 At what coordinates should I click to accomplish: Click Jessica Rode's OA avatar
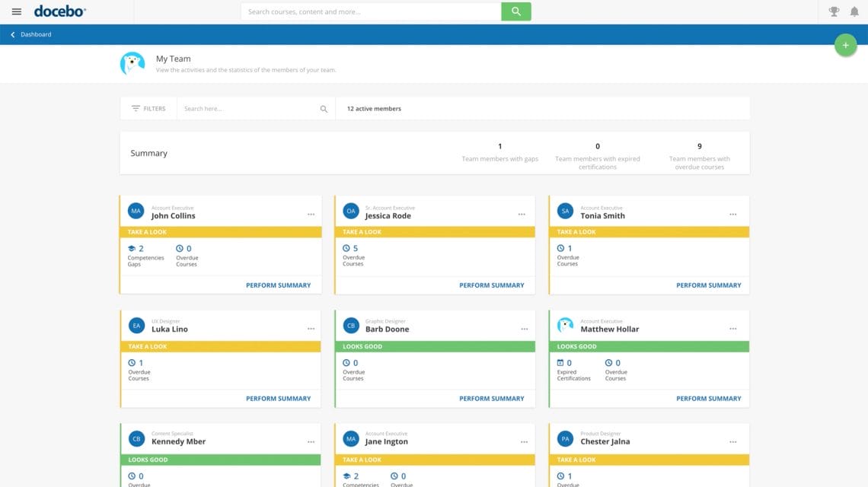pos(351,211)
